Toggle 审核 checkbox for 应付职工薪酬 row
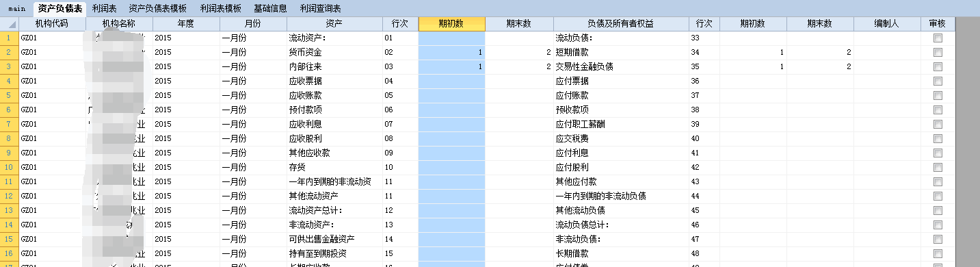Viewport: 980px width, 267px height. pyautogui.click(x=938, y=125)
